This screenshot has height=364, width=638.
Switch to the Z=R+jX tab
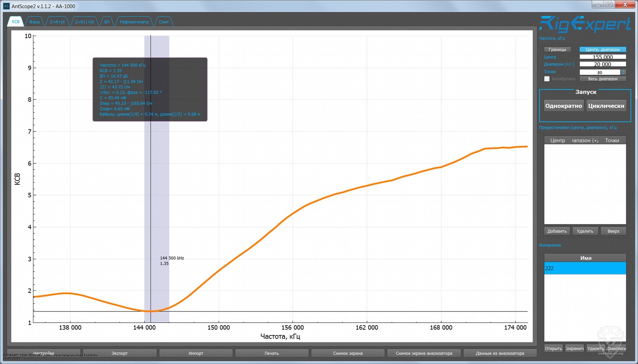[57, 22]
